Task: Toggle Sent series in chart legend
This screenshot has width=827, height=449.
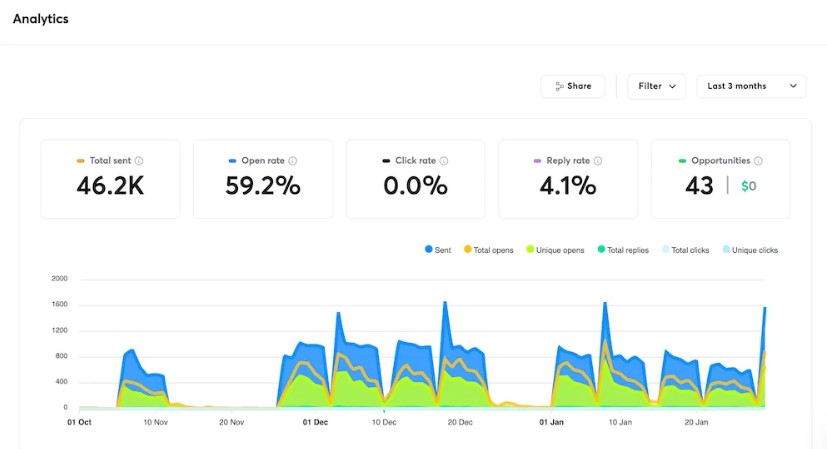Action: pos(437,250)
